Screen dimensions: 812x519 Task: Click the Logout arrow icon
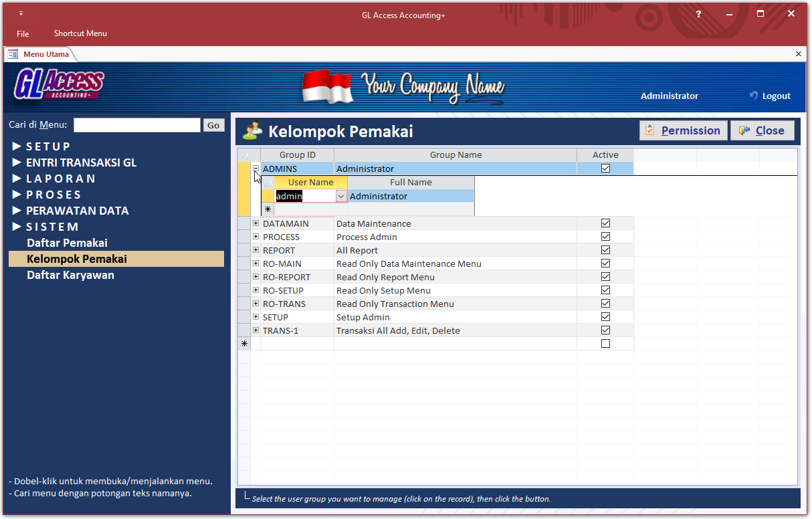pyautogui.click(x=754, y=96)
